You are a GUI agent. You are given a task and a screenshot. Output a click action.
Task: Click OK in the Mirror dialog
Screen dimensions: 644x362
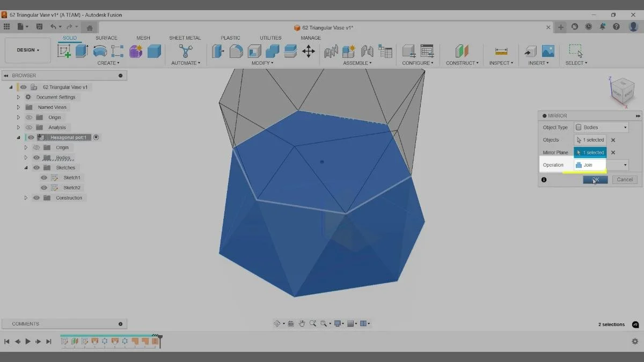595,179
